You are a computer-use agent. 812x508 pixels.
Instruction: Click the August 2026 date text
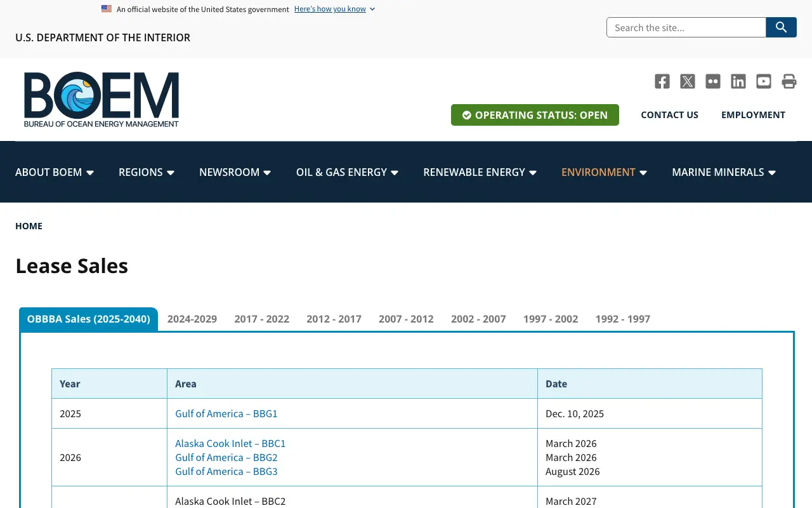[x=573, y=471]
